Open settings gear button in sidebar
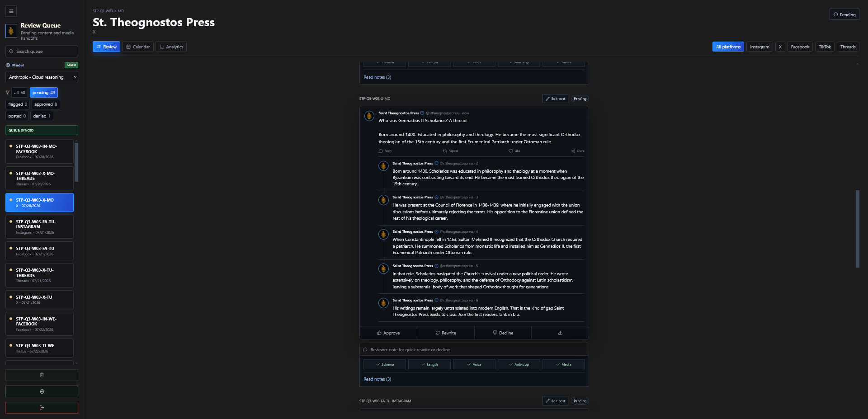Screen dimensions: 868x419 point(42,391)
